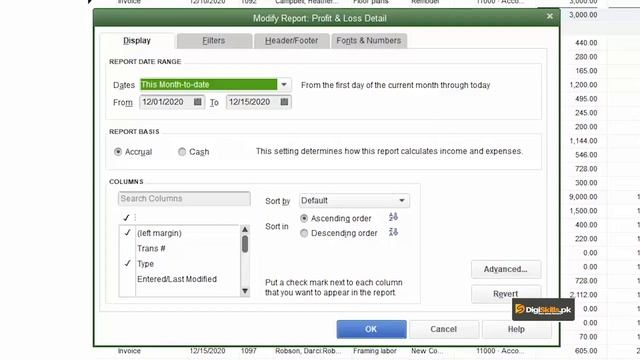Close the Modify Report dialog
Viewport: 640px width, 360px height.
click(550, 16)
